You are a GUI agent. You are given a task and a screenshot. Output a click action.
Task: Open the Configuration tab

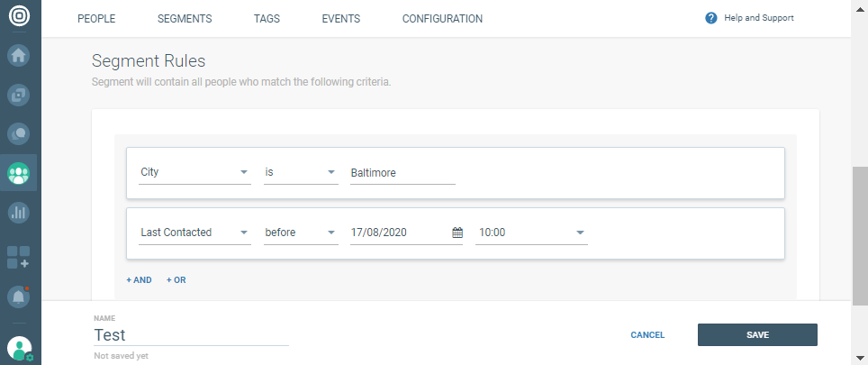tap(442, 19)
